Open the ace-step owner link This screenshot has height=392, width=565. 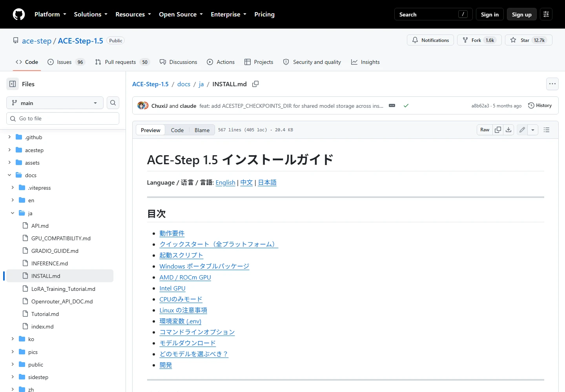tap(36, 41)
